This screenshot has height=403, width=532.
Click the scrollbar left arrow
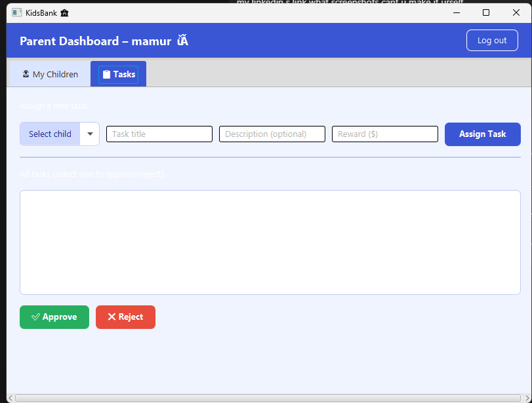point(10,398)
